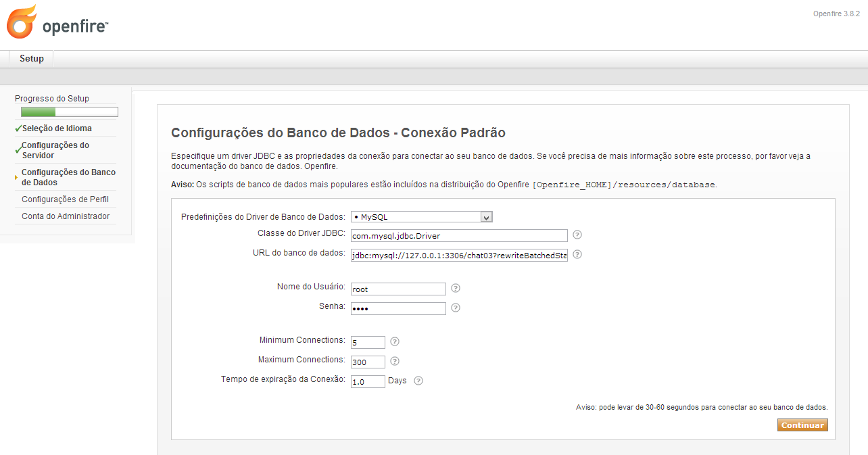Select Configurações do Banco de Dados step
The image size is (868, 455).
tap(68, 177)
